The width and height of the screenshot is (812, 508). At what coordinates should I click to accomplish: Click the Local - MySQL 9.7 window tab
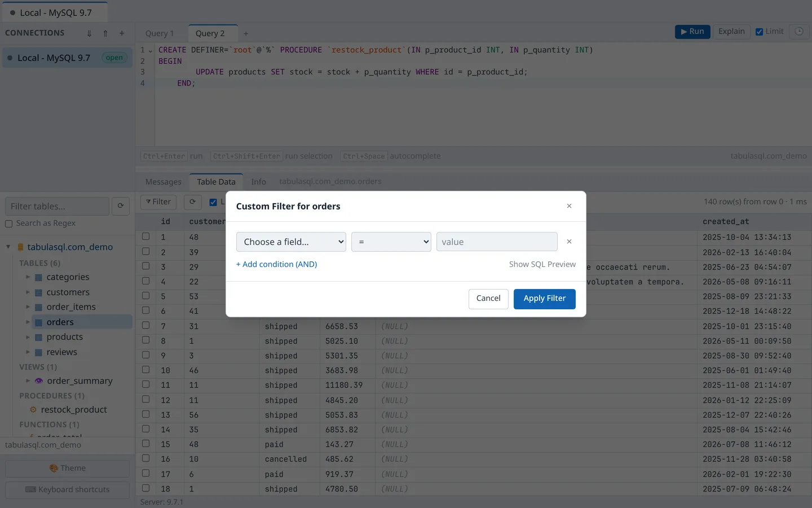[x=54, y=12]
